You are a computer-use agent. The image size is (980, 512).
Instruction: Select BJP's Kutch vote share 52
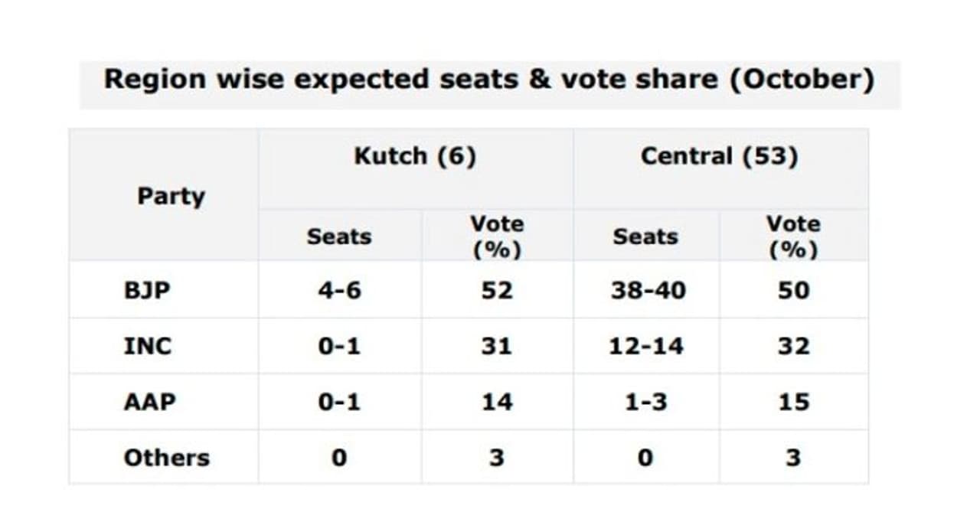[496, 291]
